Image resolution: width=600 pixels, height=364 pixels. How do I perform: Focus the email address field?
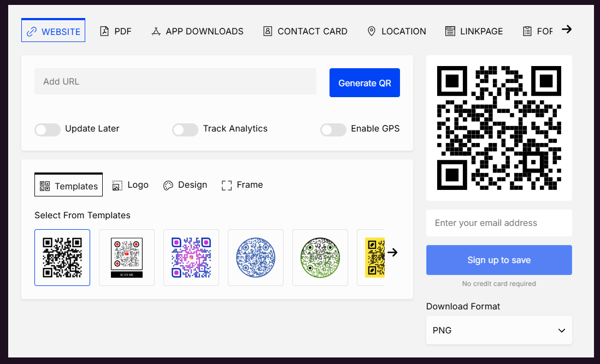(x=499, y=223)
